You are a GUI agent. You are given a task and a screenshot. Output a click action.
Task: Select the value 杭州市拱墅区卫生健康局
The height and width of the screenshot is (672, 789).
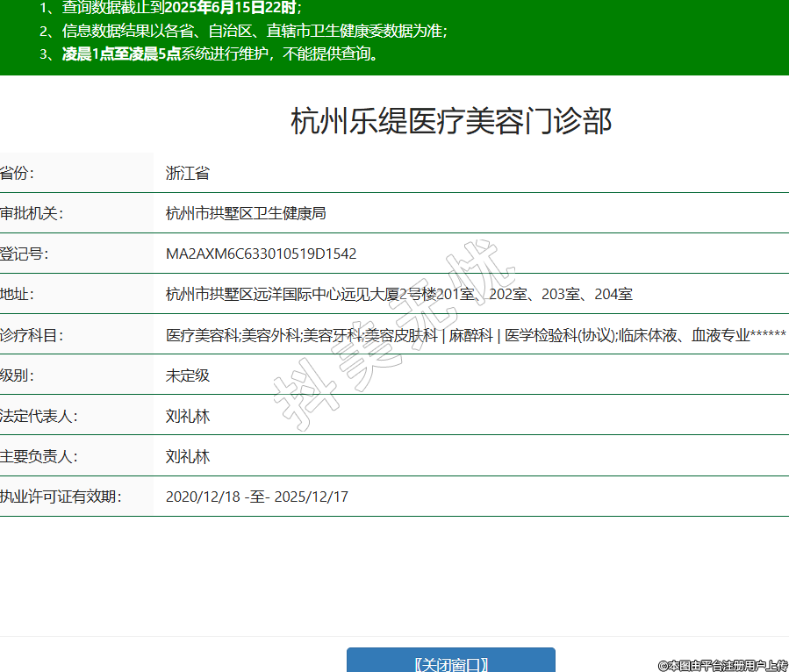point(246,214)
